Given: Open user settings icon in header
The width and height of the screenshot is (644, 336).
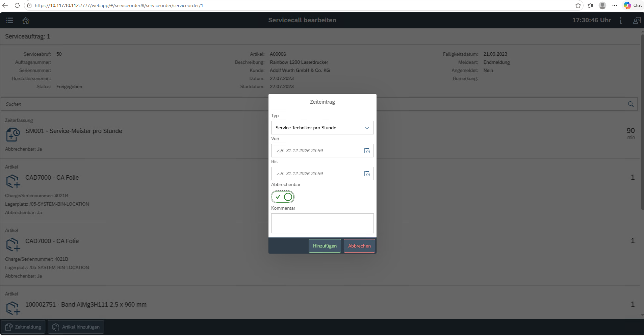Looking at the screenshot, I should 637,20.
